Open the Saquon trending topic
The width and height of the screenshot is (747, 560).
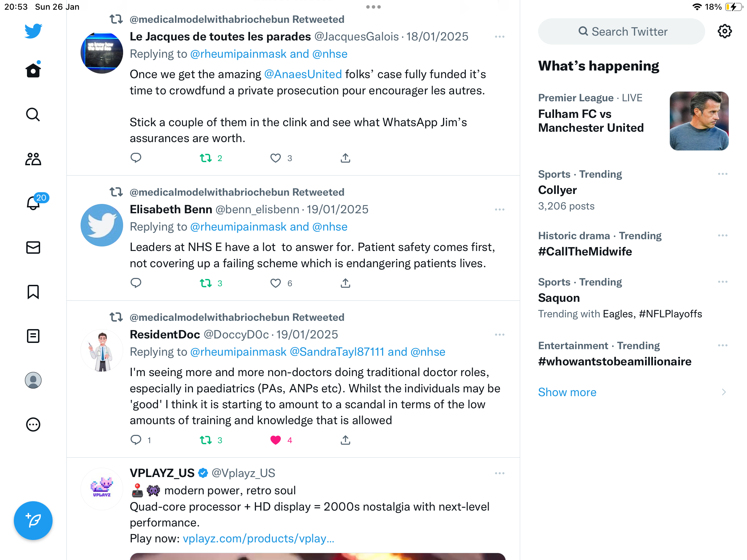(x=559, y=298)
